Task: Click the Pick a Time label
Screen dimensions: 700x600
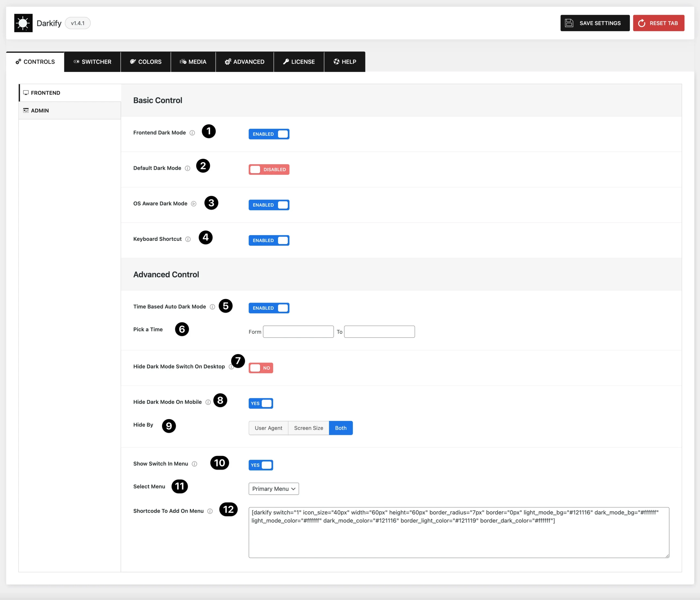Action: [148, 329]
